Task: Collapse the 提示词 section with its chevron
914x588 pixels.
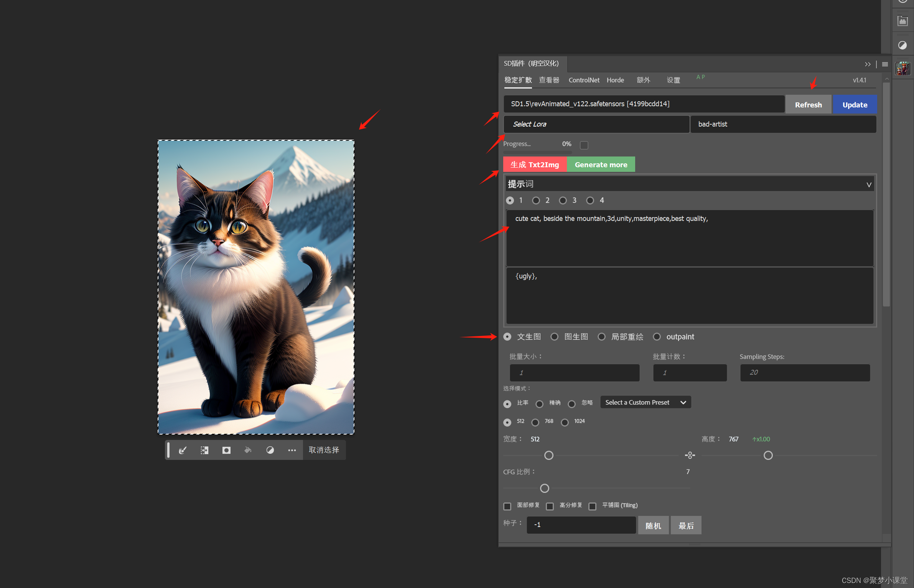Action: click(868, 184)
